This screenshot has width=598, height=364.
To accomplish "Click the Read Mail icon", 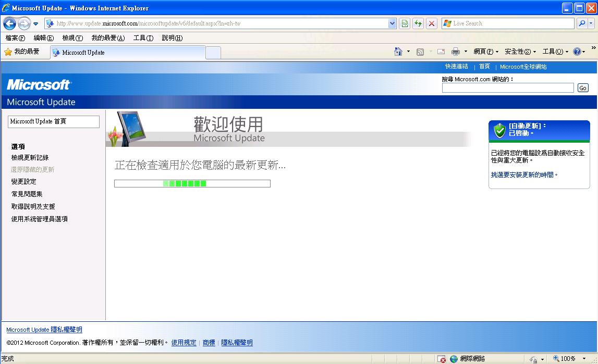I will (441, 52).
